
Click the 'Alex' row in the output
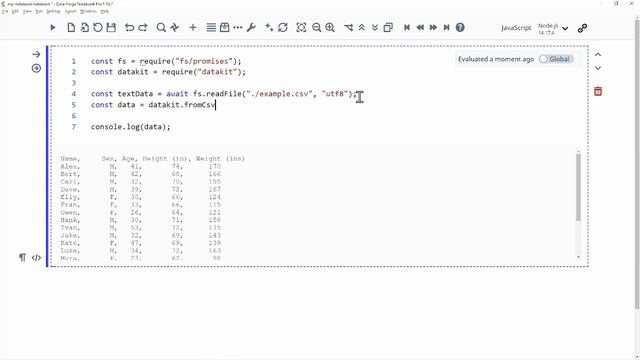pyautogui.click(x=140, y=166)
